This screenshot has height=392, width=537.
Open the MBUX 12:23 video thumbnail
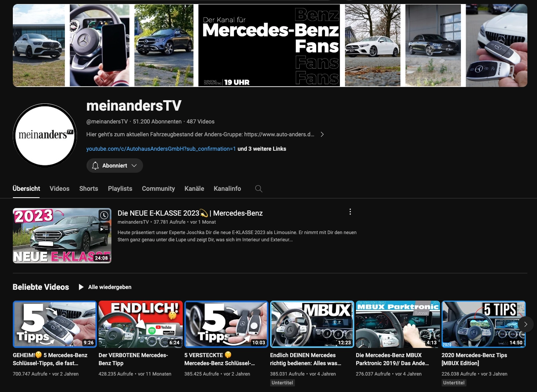[312, 324]
